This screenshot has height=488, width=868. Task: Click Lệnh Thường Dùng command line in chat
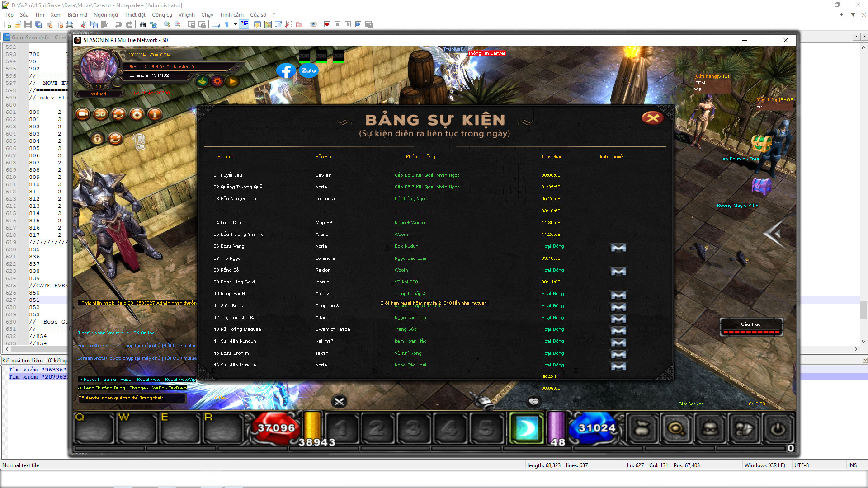click(x=132, y=388)
